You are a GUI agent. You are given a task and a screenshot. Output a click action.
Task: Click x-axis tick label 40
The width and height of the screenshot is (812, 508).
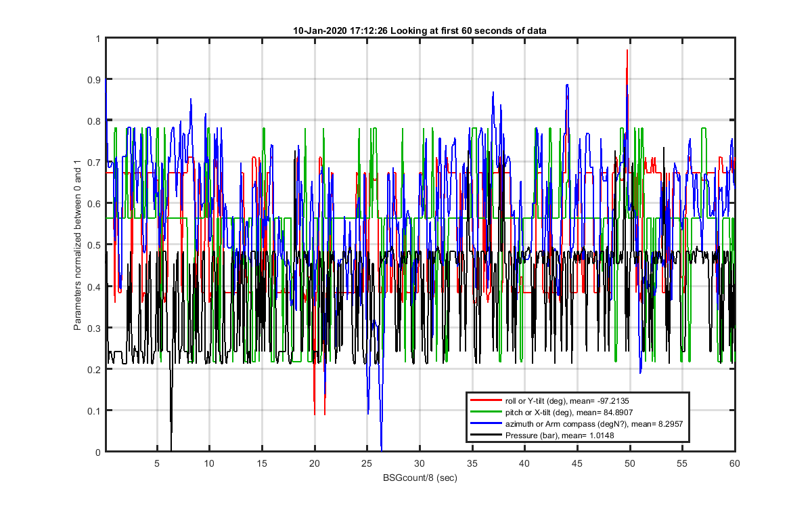tap(524, 464)
